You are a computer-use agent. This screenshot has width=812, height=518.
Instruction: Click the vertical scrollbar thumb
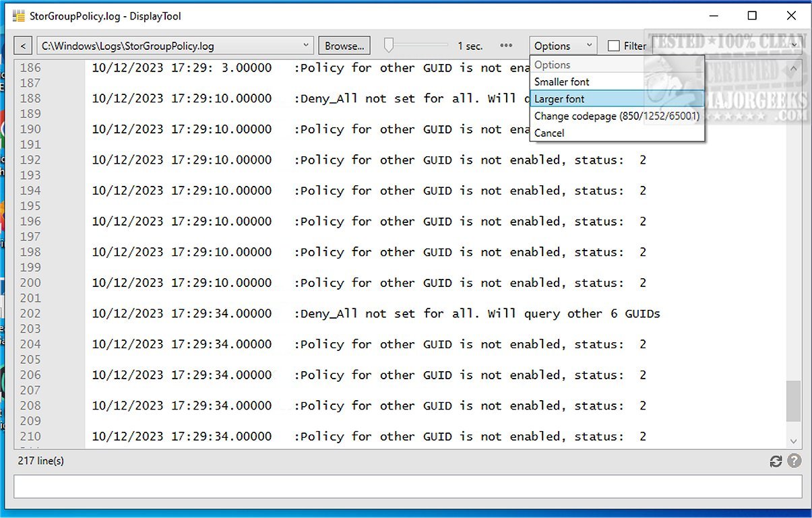coord(793,401)
